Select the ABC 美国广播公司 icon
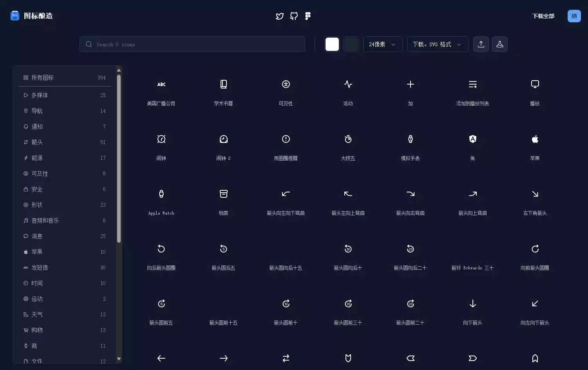This screenshot has width=588, height=370. coord(161,84)
